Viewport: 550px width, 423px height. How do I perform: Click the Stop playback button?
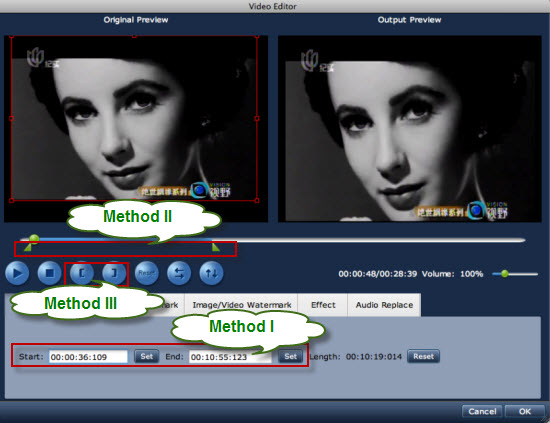click(49, 273)
